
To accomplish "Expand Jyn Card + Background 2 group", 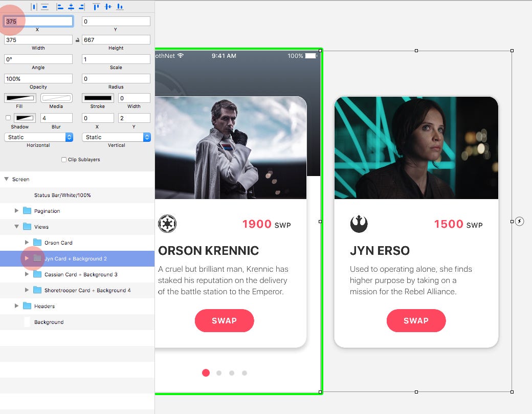I will pyautogui.click(x=27, y=258).
